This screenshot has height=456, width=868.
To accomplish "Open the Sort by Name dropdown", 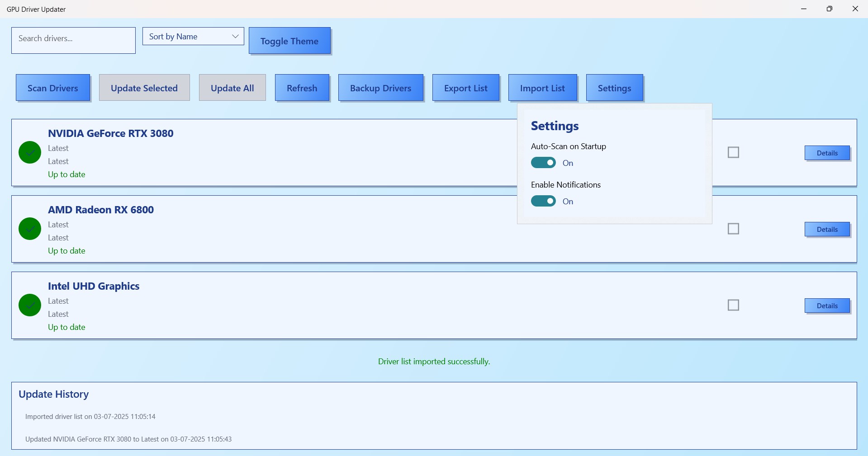I will tap(193, 36).
